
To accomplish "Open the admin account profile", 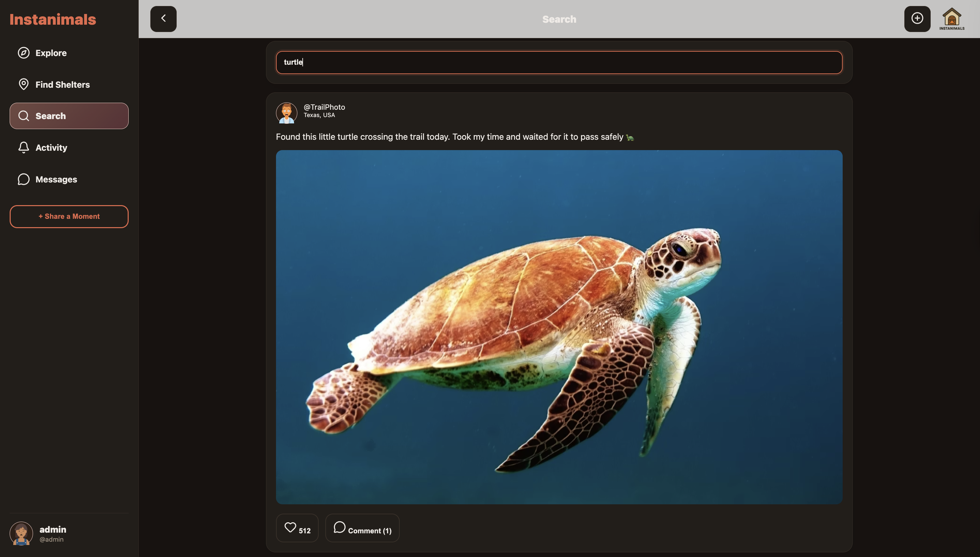I will click(x=52, y=533).
